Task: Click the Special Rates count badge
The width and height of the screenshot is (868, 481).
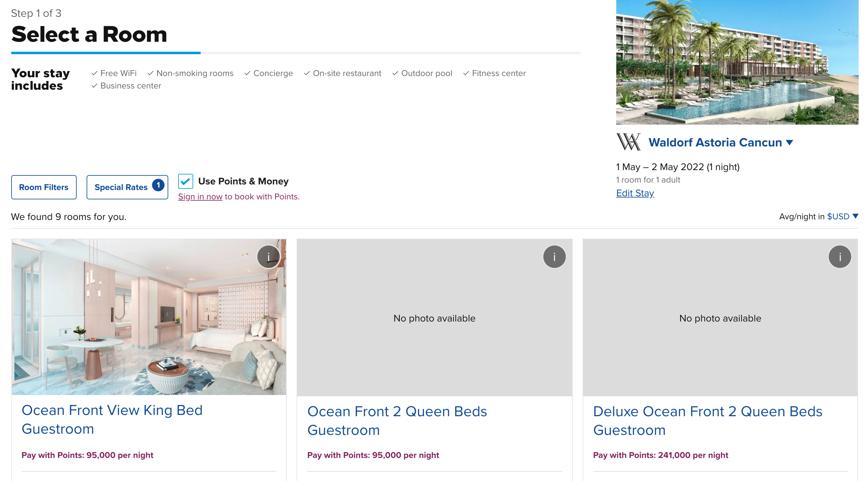Action: coord(158,185)
